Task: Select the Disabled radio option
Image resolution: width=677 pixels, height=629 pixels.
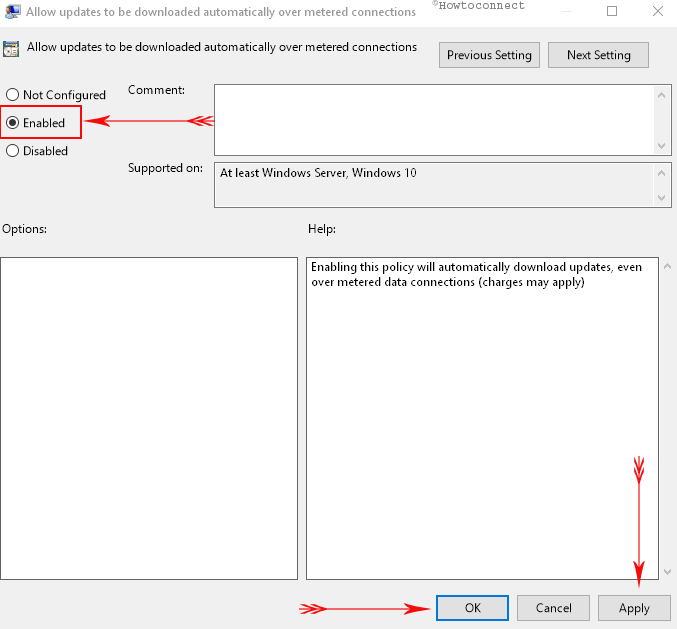Action: (37, 151)
